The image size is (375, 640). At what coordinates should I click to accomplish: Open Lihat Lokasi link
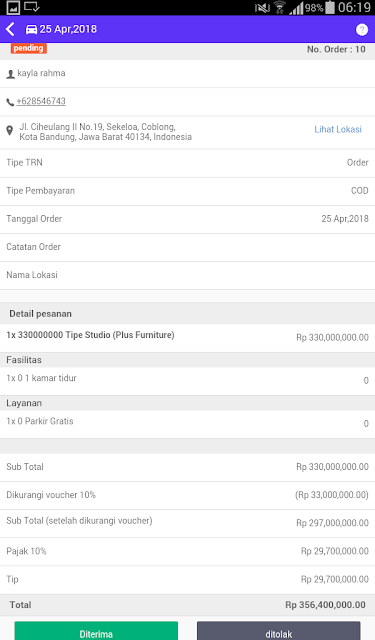pos(338,129)
